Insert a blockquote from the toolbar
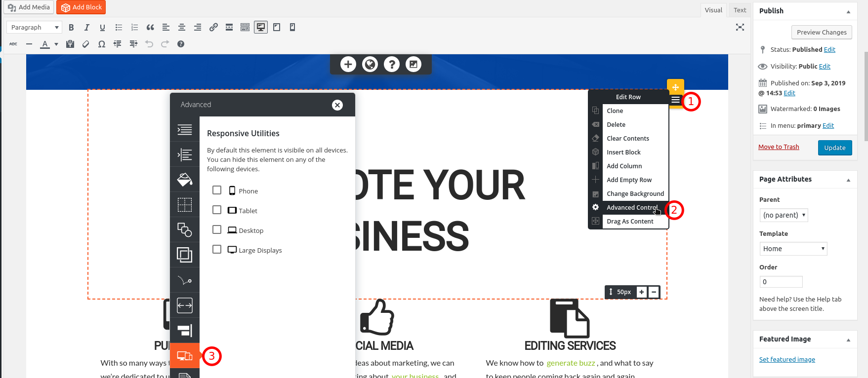Screen dimensions: 868x378 coord(150,28)
